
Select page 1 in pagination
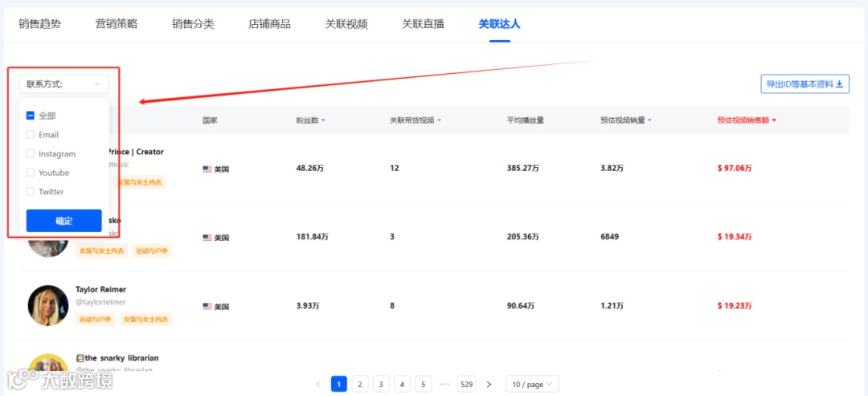pyautogui.click(x=339, y=384)
